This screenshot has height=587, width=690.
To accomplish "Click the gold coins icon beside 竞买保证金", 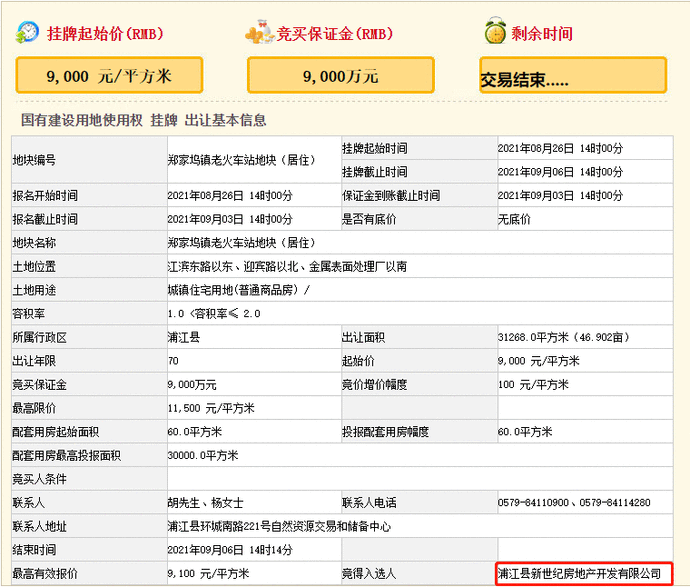I will coord(259,32).
